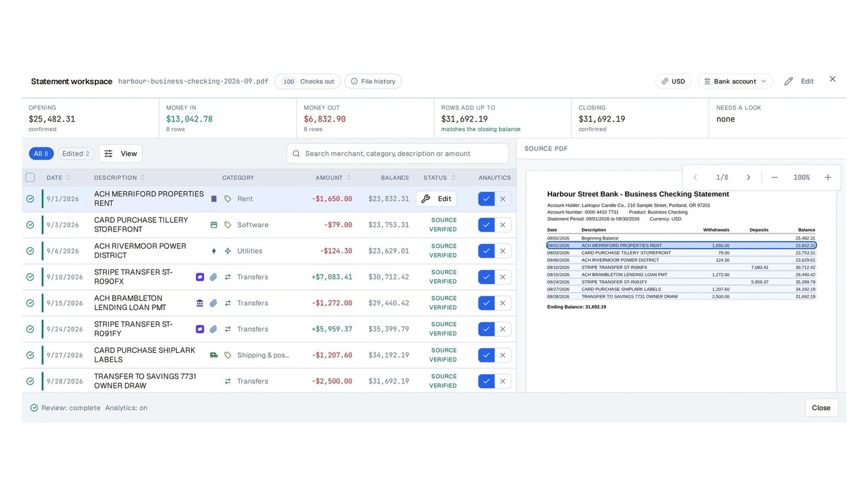Viewport: 868px width, 488px height.
Task: Focus the merchant search field
Action: click(x=398, y=153)
